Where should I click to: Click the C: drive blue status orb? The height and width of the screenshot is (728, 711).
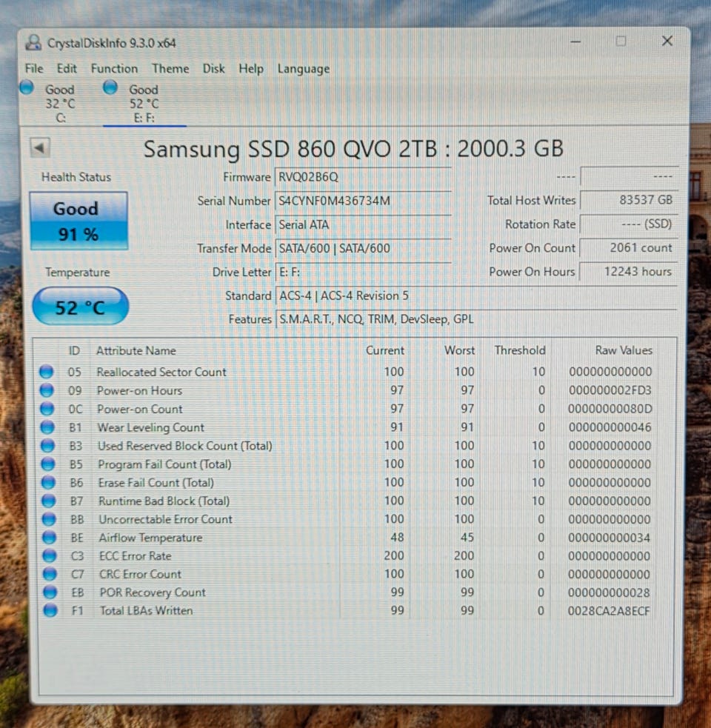(x=27, y=87)
